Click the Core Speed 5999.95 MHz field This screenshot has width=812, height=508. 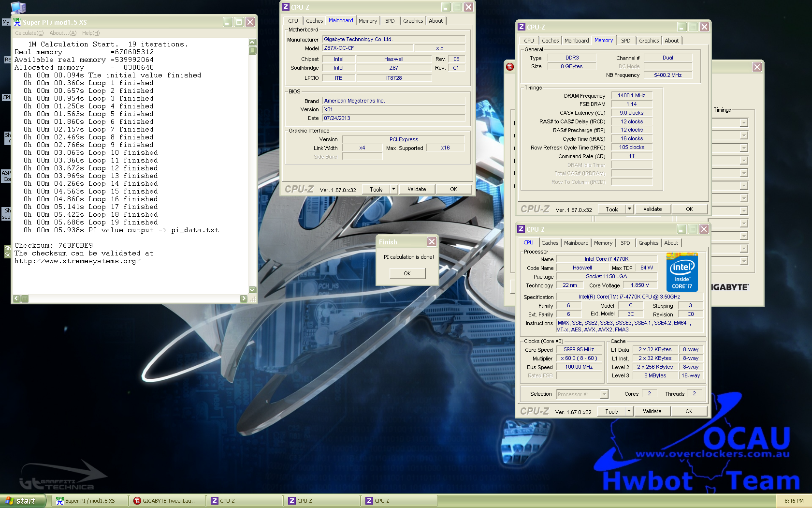point(579,349)
